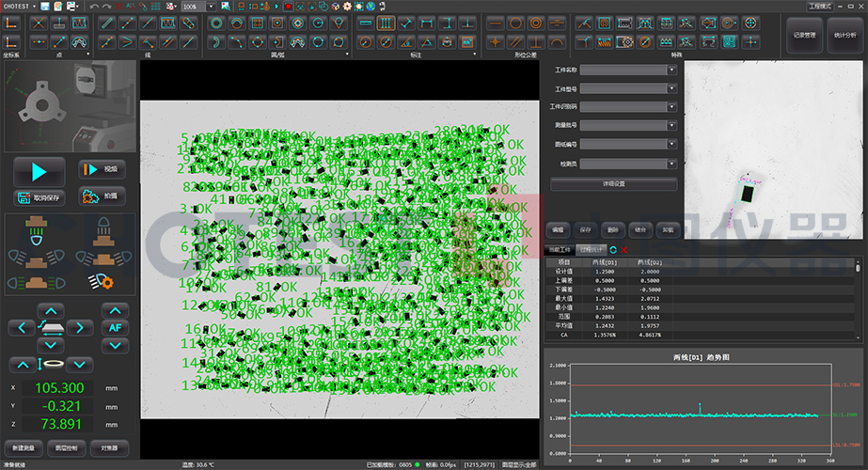Click the 详细设置 button
Image resolution: width=868 pixels, height=470 pixels.
612,183
